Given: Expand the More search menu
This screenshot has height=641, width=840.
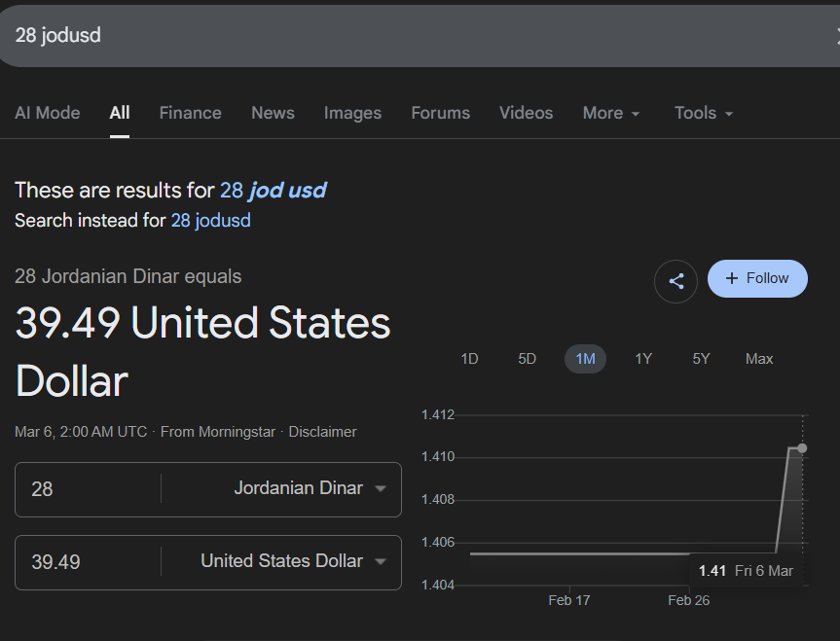Looking at the screenshot, I should pyautogui.click(x=611, y=113).
